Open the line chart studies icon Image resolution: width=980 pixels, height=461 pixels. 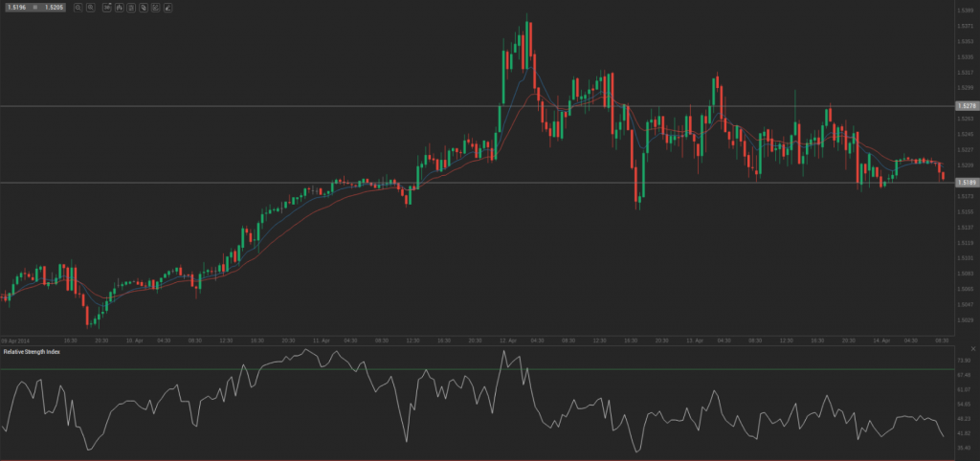155,7
